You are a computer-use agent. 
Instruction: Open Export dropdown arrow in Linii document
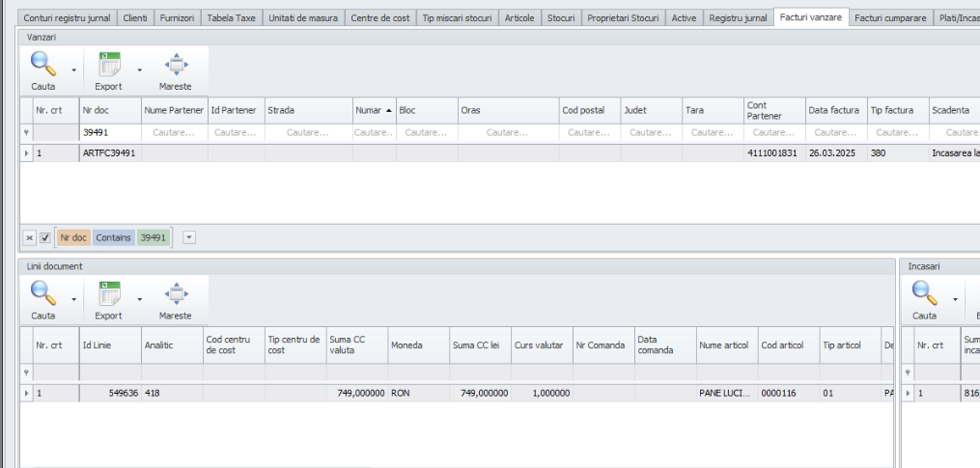(x=140, y=298)
